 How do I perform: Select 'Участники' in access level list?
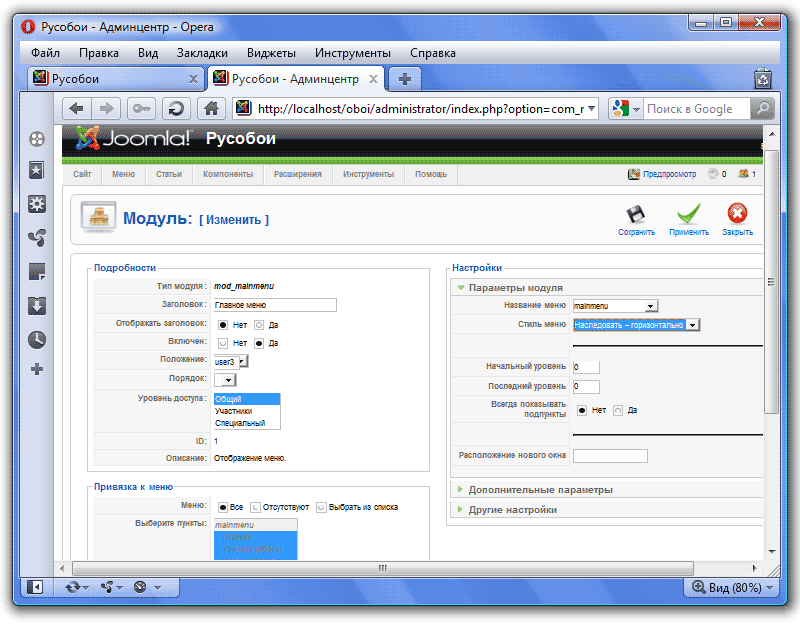(x=233, y=411)
